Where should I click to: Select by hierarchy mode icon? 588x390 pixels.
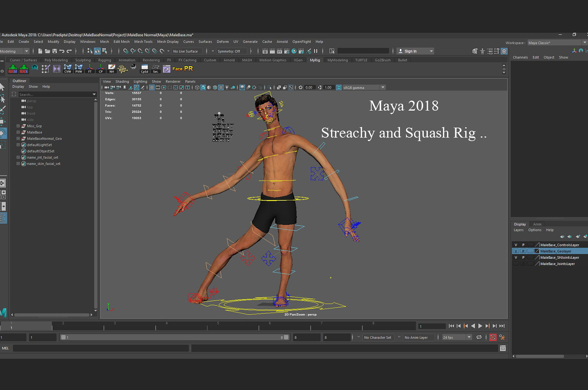pos(90,51)
